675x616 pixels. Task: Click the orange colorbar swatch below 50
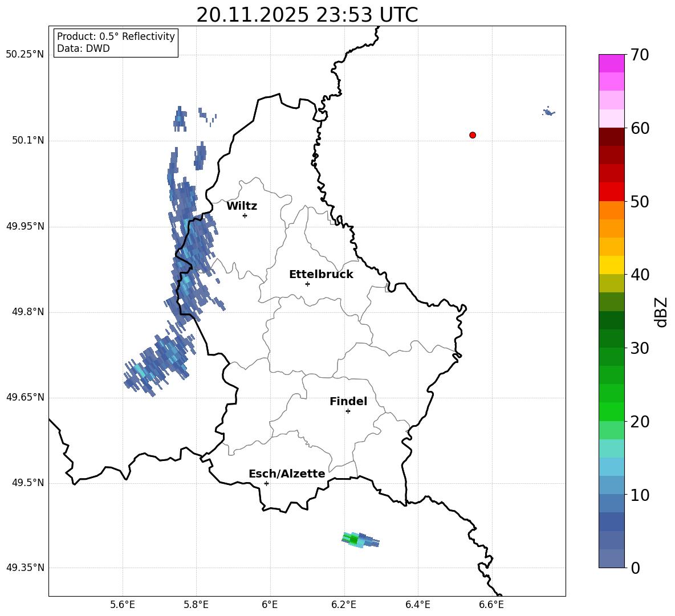612,210
